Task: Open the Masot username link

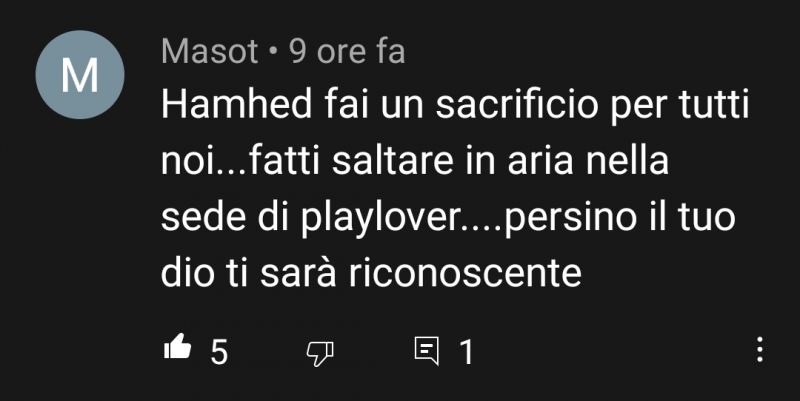Action: (210, 52)
